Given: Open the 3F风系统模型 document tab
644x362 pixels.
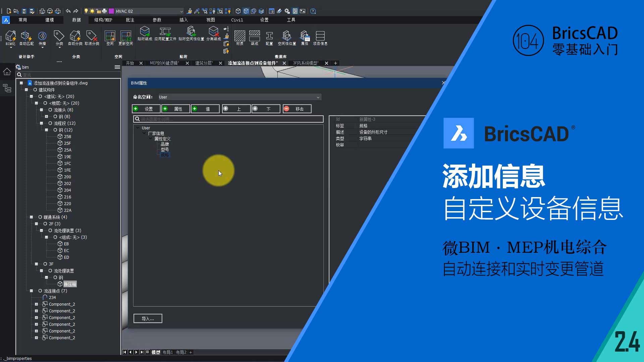Looking at the screenshot, I should (x=306, y=63).
